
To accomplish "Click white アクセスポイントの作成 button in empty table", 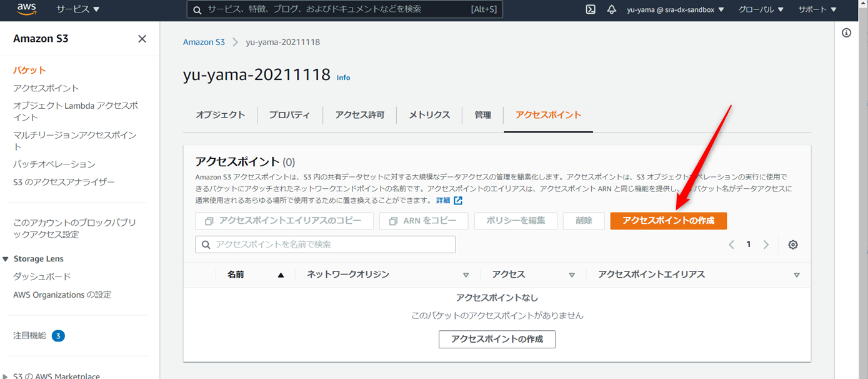I will pyautogui.click(x=497, y=340).
